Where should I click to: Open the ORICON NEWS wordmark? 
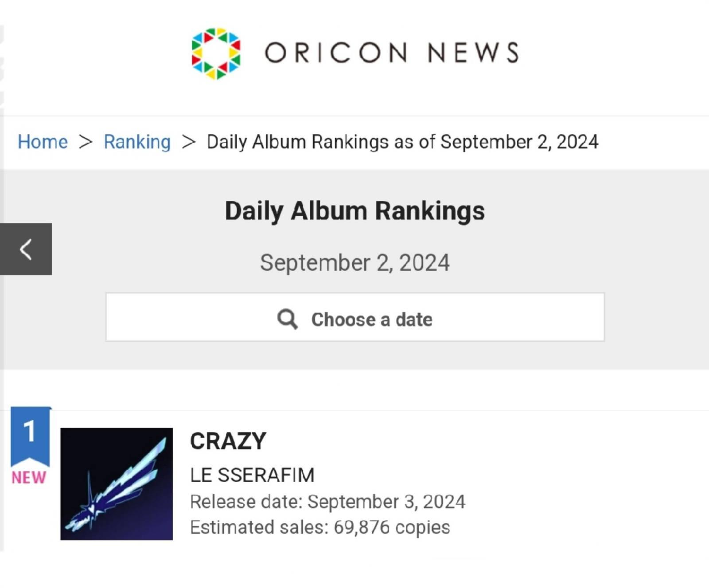392,53
